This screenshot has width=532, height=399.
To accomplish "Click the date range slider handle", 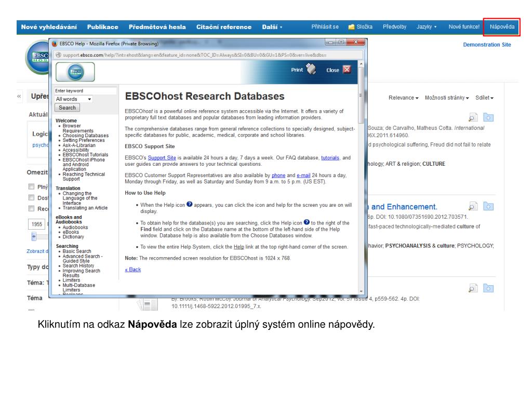I will click(x=34, y=236).
